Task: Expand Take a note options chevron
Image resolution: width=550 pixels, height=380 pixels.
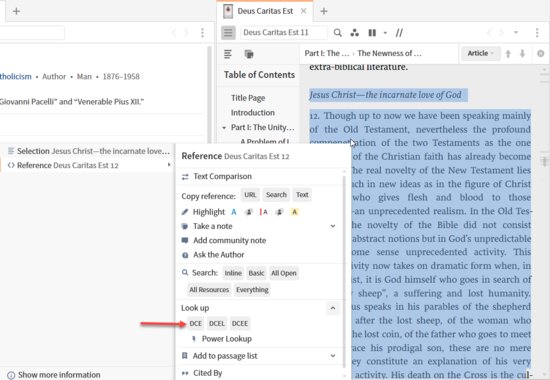Action: click(x=333, y=226)
